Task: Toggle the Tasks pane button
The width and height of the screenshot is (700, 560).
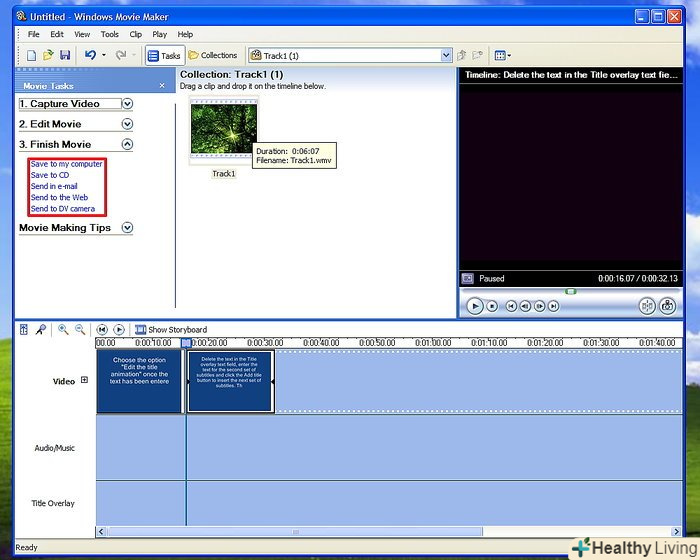Action: click(x=164, y=55)
